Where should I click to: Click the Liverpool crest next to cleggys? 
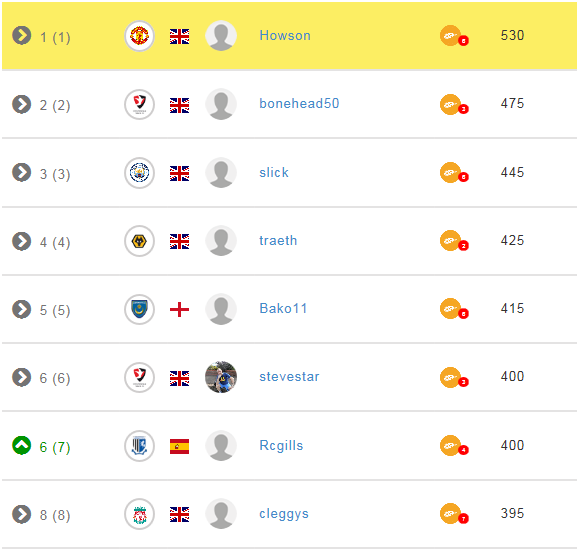coord(139,514)
